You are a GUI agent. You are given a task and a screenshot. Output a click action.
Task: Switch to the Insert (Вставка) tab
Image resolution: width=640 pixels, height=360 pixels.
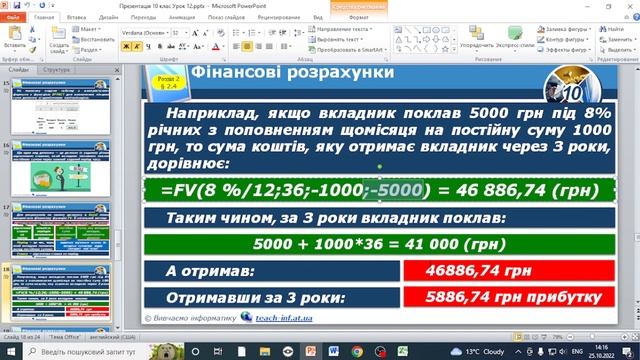click(76, 17)
